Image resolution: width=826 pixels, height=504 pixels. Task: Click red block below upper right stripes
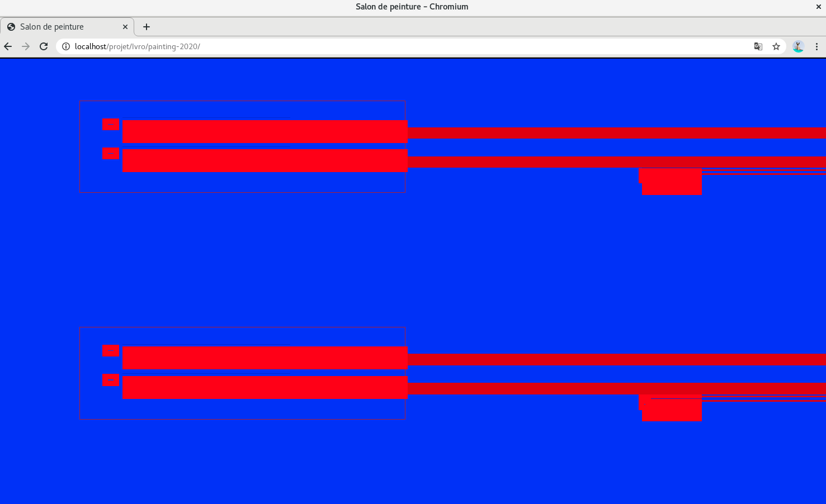pos(671,182)
